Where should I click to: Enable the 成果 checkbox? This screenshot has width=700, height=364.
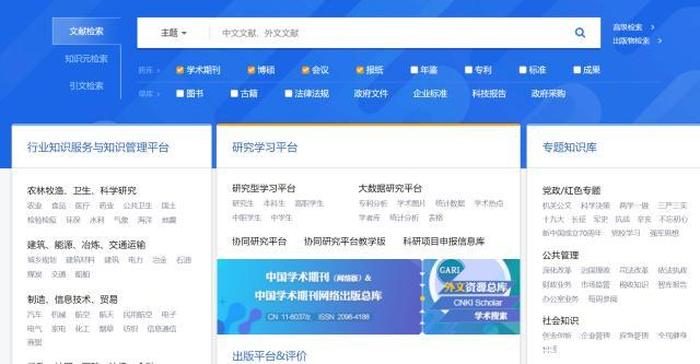point(577,70)
